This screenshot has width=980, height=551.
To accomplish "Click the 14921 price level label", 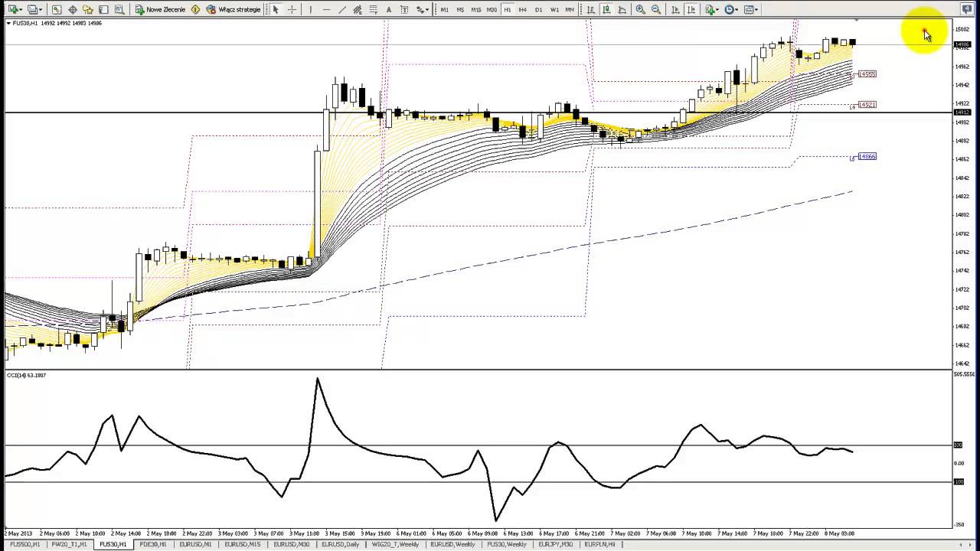I will [867, 105].
